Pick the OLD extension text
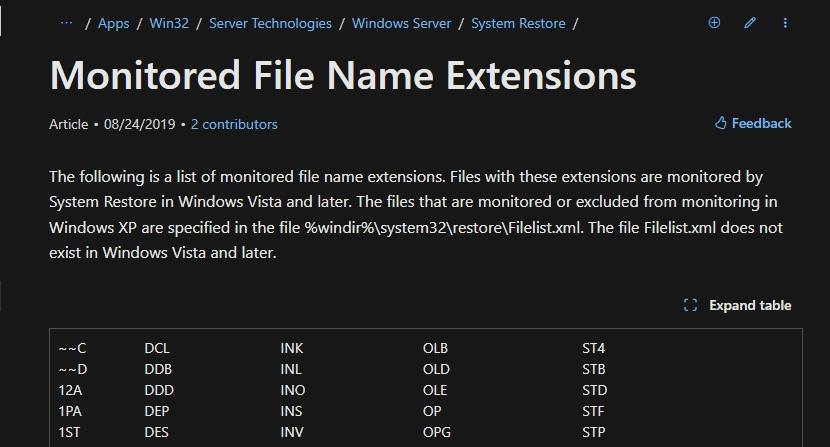This screenshot has height=447, width=830. coord(436,369)
